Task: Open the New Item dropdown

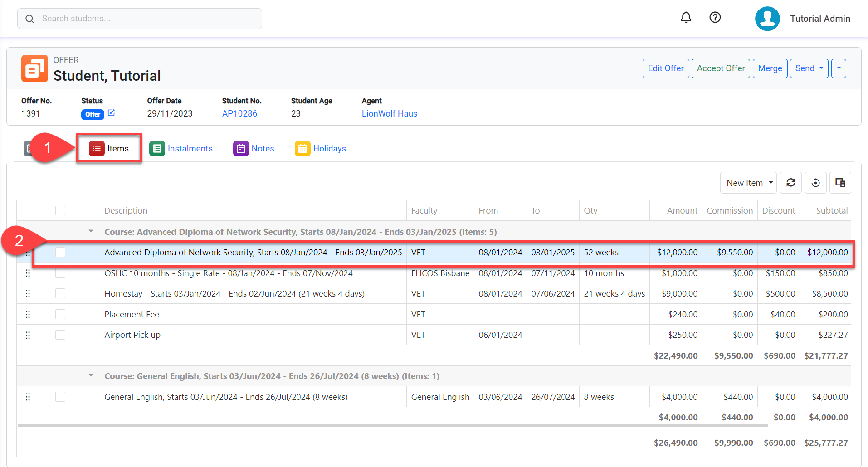Action: tap(748, 183)
